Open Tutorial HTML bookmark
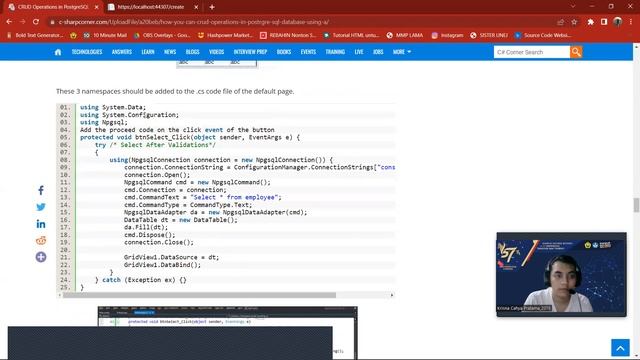640x360 pixels. point(351,36)
